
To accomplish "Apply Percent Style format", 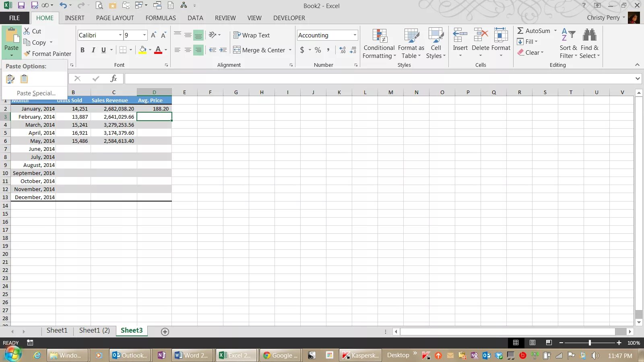I will click(x=318, y=50).
